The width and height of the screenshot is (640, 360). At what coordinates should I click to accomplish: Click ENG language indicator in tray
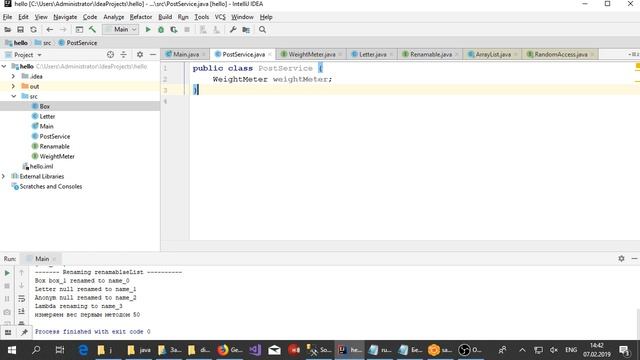(571, 350)
